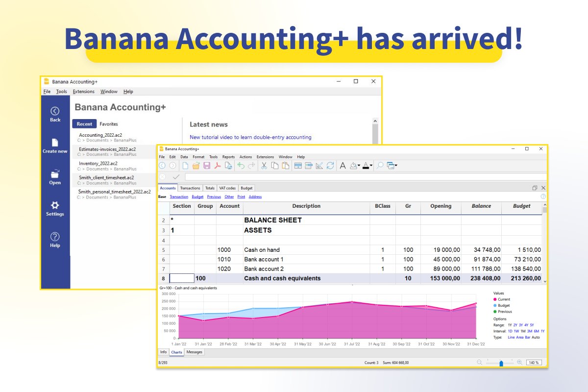This screenshot has width=588, height=392.
Task: Toggle the Budget series in chart legend
Action: coord(503,305)
